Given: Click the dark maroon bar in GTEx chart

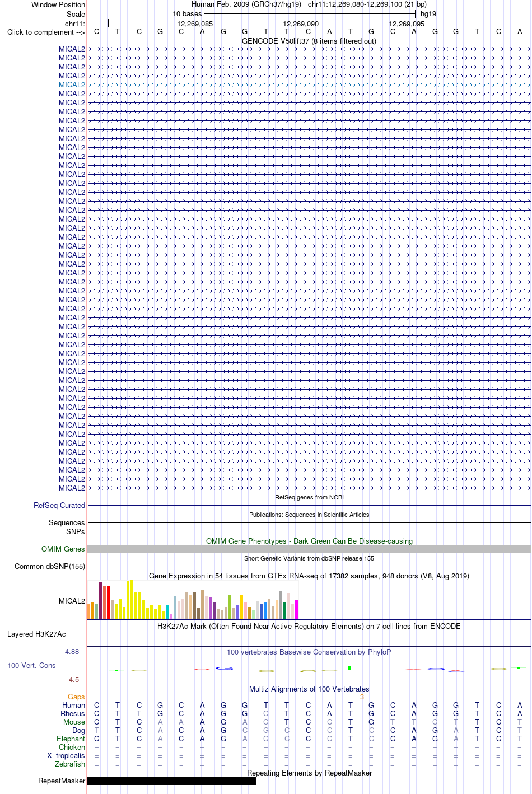Looking at the screenshot, I should coord(101,600).
